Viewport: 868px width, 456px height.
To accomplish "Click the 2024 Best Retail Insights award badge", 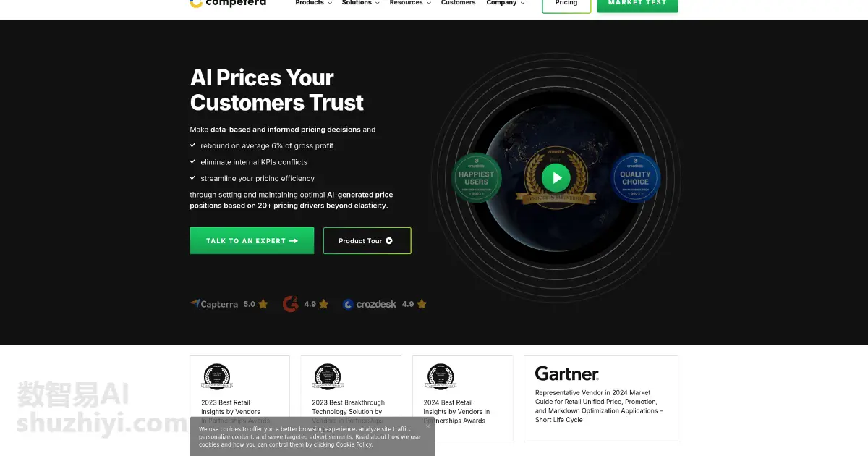I will (x=441, y=377).
